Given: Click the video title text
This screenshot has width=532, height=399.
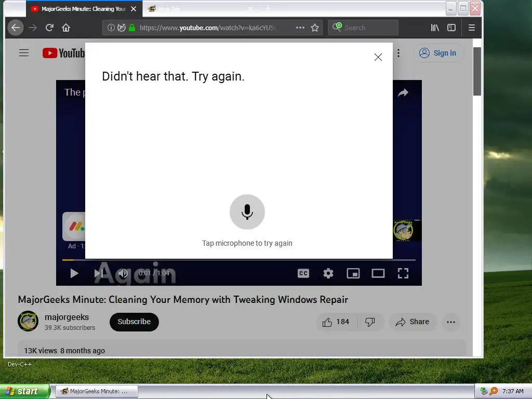Looking at the screenshot, I should 183,300.
